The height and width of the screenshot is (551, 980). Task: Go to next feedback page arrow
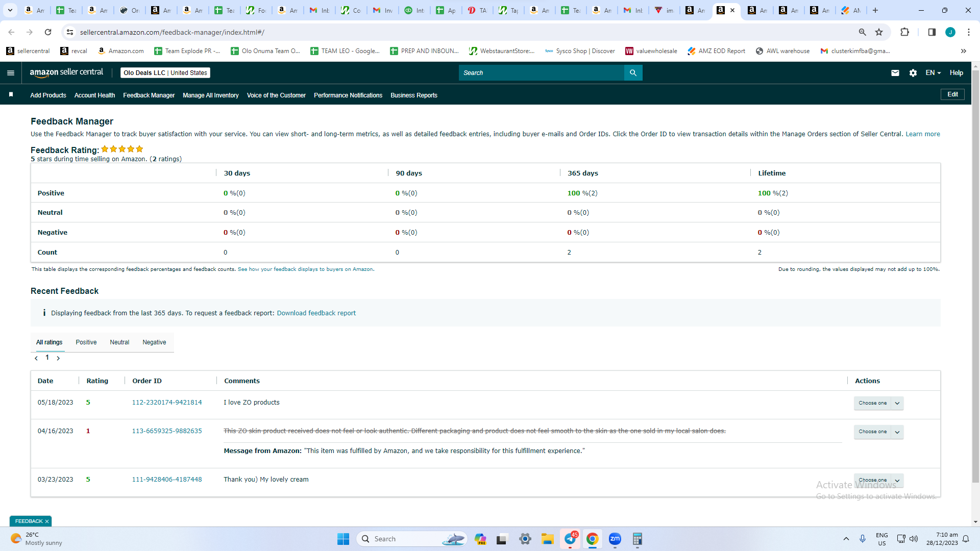click(x=58, y=358)
